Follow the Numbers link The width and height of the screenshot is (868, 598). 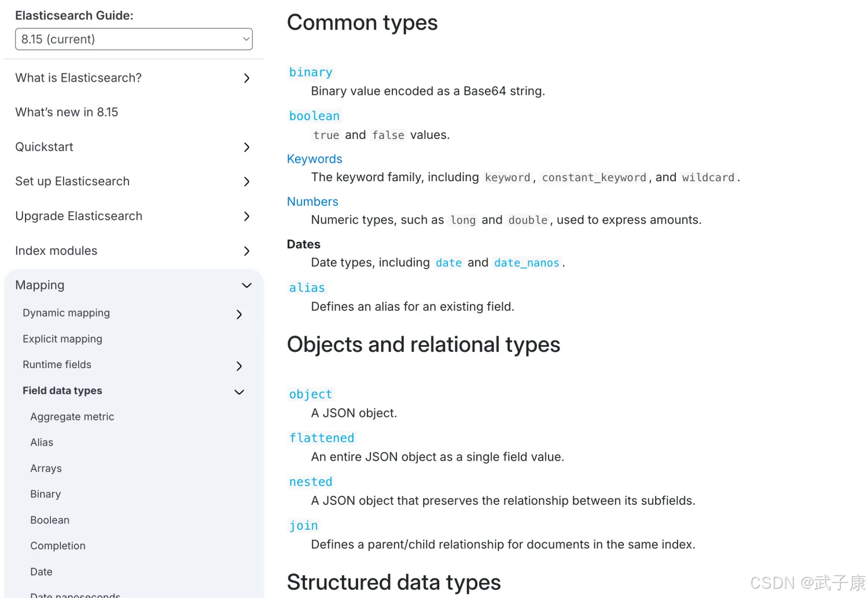312,201
